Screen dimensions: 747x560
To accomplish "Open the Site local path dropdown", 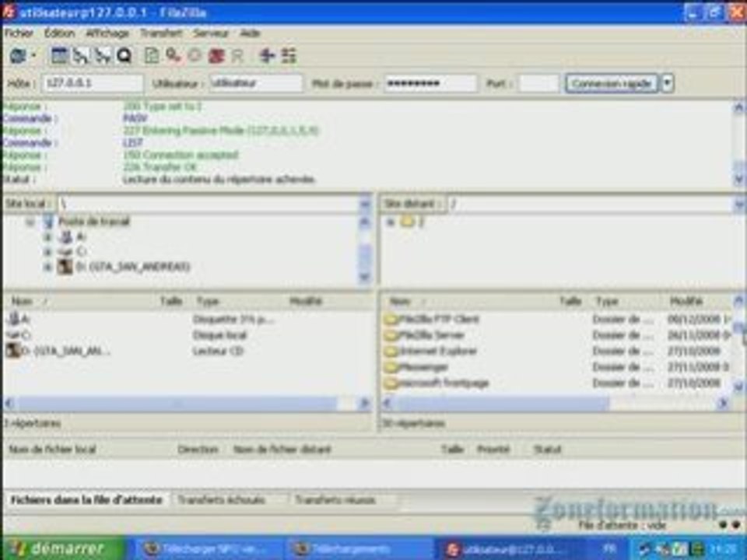I will (364, 204).
